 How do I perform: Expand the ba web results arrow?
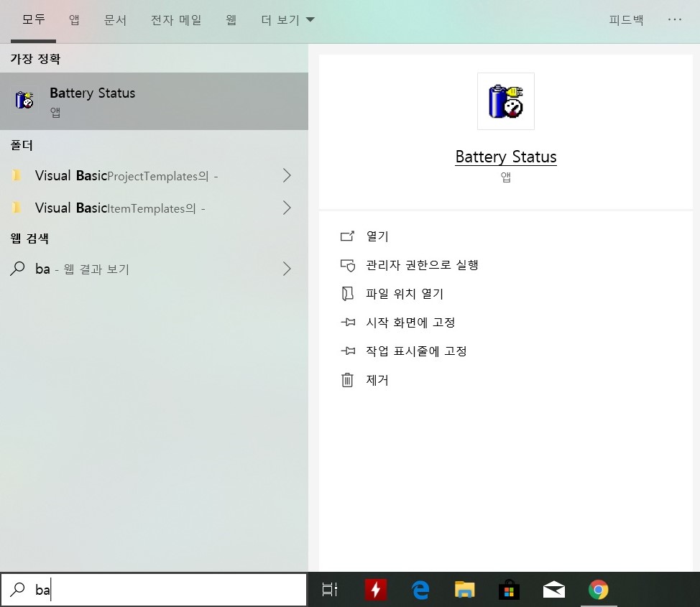click(x=287, y=269)
